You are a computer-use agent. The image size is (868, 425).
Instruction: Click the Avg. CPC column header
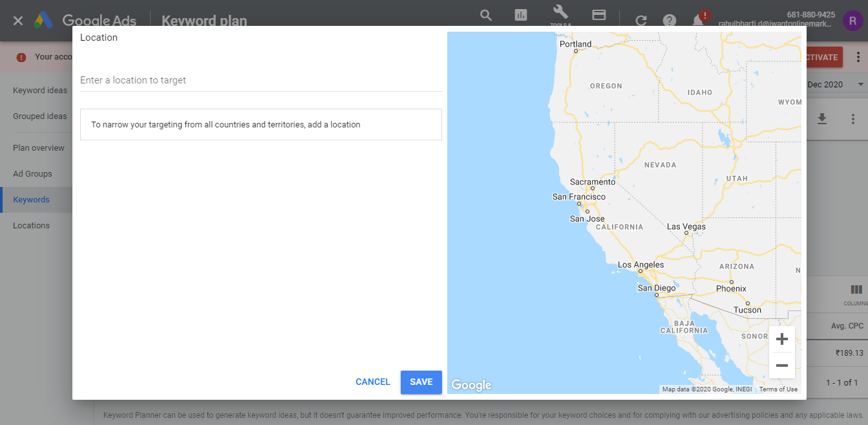(847, 326)
